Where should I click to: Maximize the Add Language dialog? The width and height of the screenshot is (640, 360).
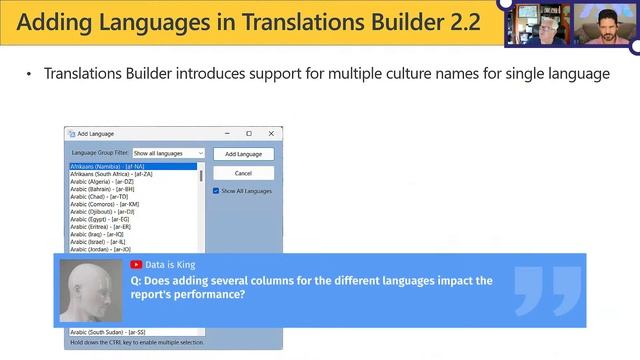[249, 133]
